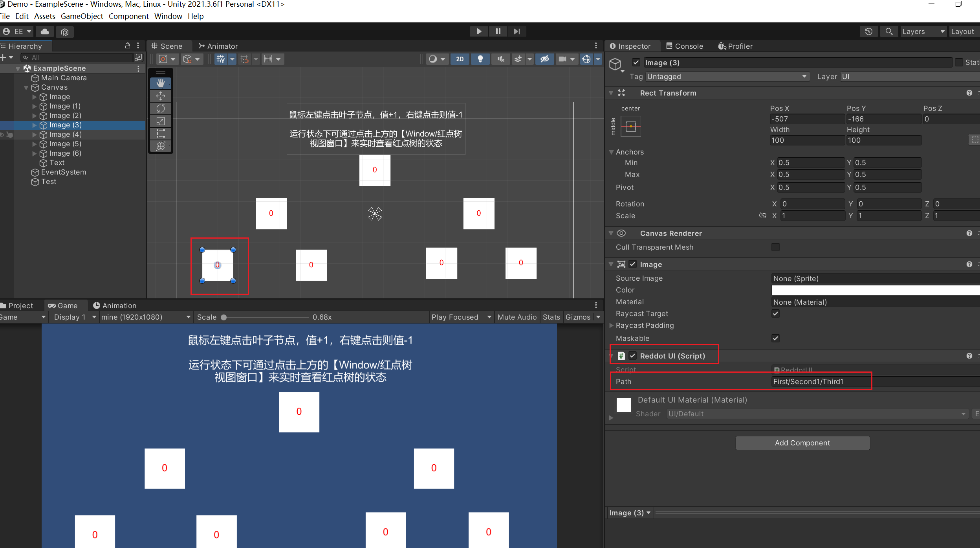Open the undo history icon
Viewport: 980px width, 548px height.
point(868,31)
